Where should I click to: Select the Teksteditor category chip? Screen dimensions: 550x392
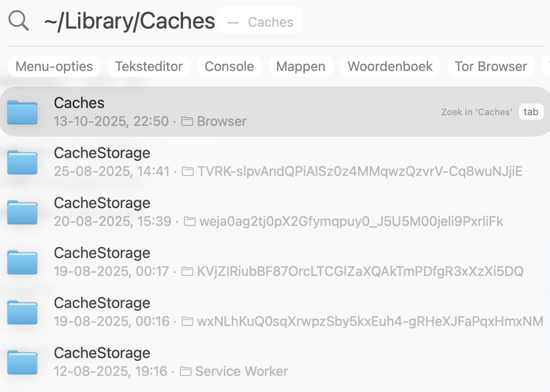(x=149, y=66)
